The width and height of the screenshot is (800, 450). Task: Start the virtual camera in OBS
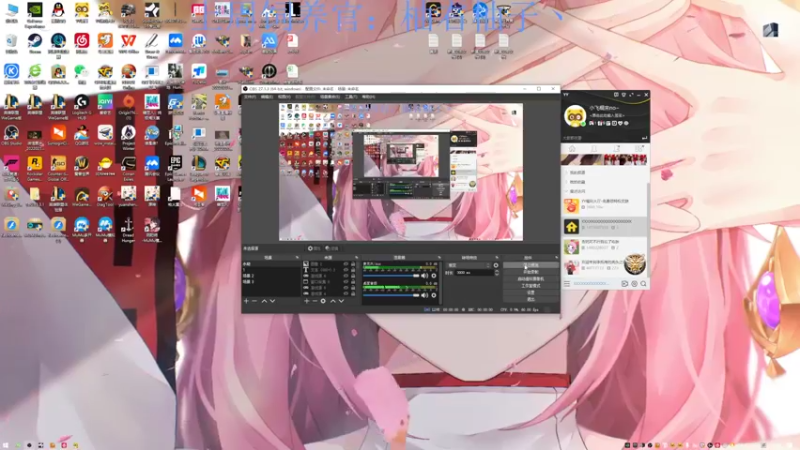pyautogui.click(x=531, y=279)
